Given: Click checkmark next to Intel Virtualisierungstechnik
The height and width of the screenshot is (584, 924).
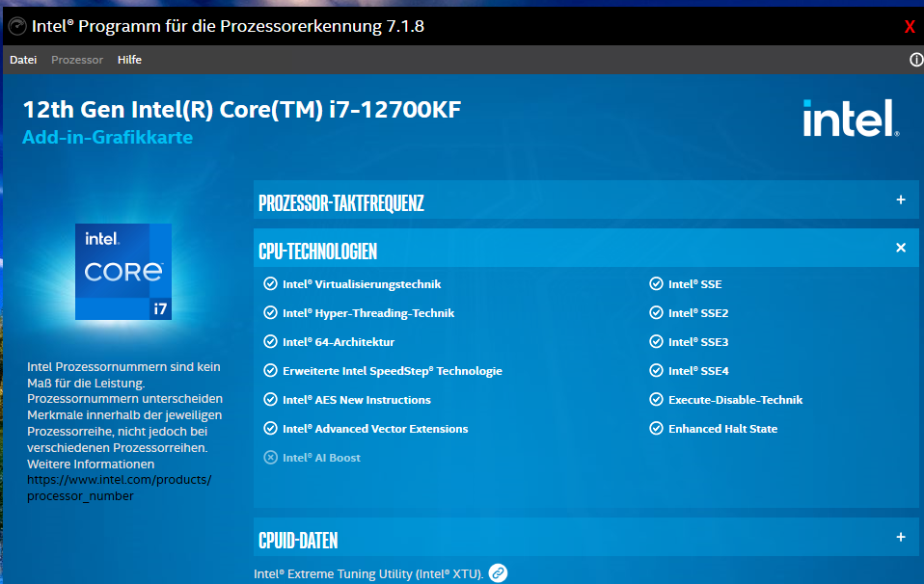Looking at the screenshot, I should point(270,283).
